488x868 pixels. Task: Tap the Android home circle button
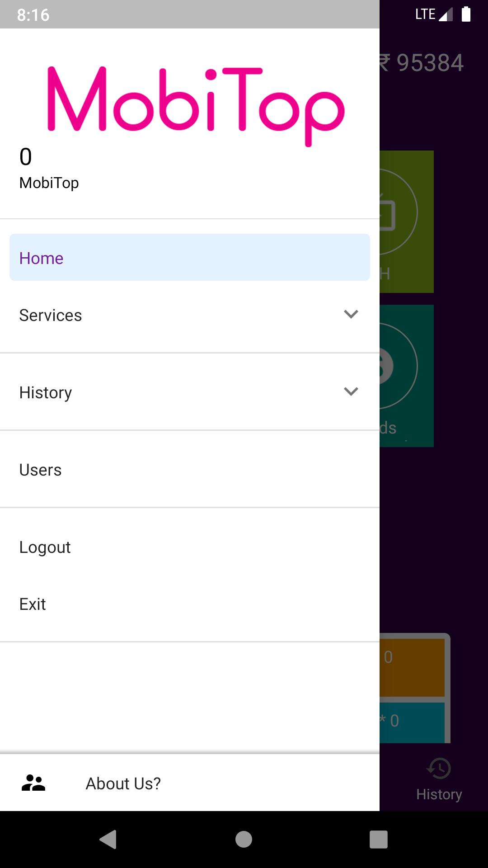pos(244,840)
